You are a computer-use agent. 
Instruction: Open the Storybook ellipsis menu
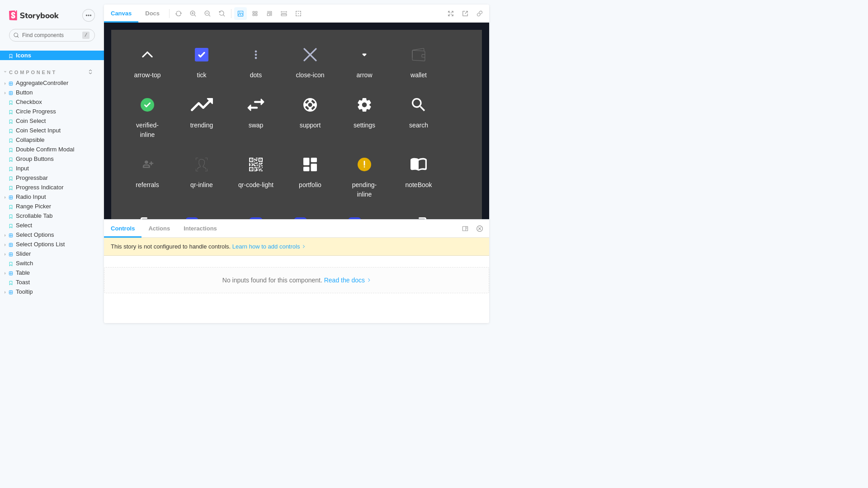click(89, 15)
